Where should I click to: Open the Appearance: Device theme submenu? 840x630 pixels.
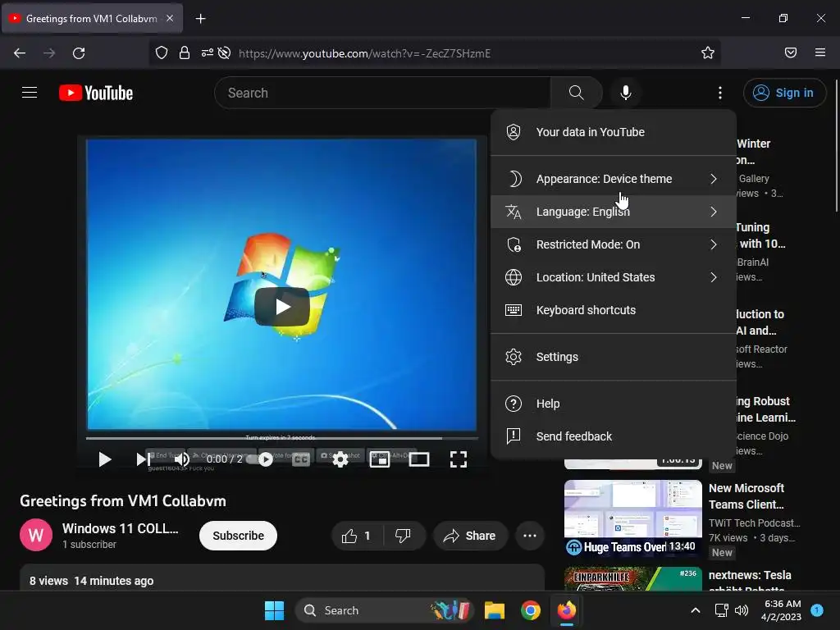pos(614,179)
